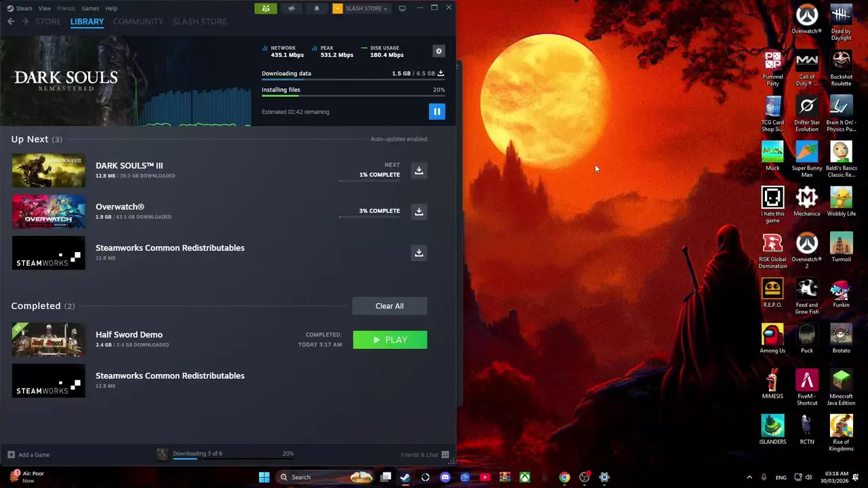Screen dimensions: 868x488
Task: Open Overwatch game thumbnail in queue
Action: click(x=48, y=211)
